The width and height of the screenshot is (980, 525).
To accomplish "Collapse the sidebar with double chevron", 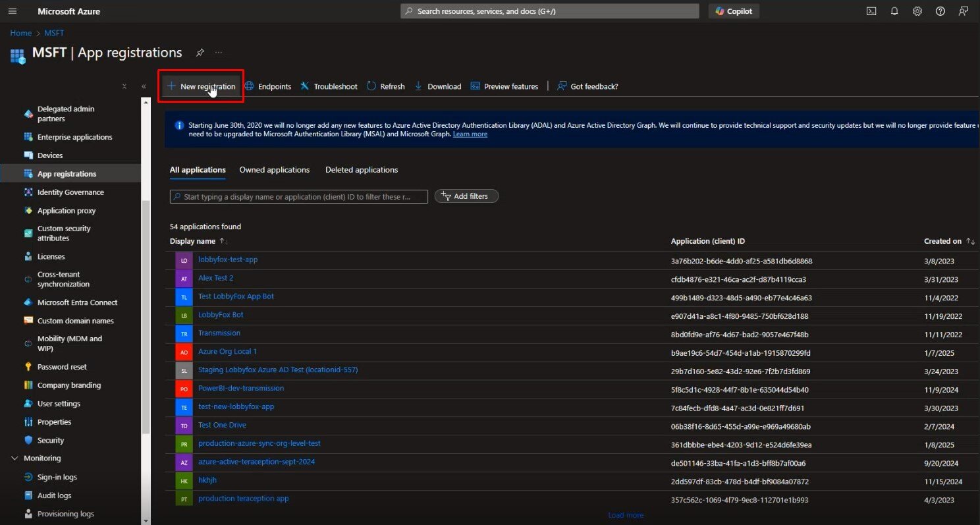I will tap(144, 86).
